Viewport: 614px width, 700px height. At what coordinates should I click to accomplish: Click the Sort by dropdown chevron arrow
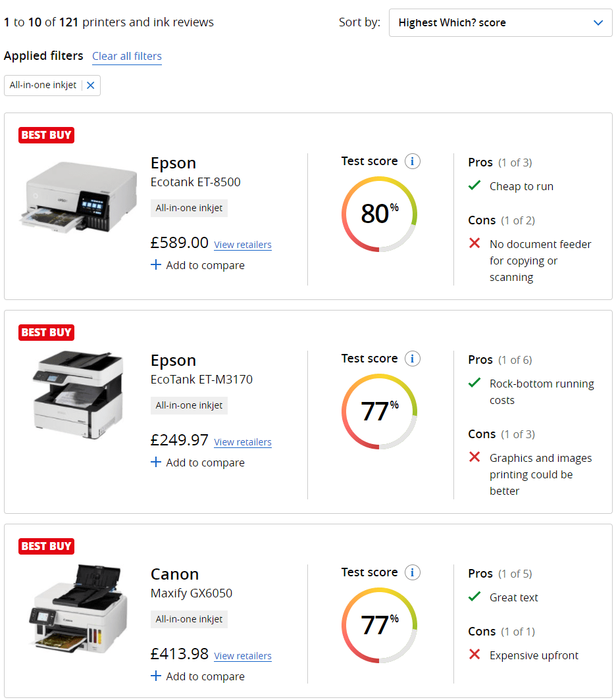click(598, 23)
